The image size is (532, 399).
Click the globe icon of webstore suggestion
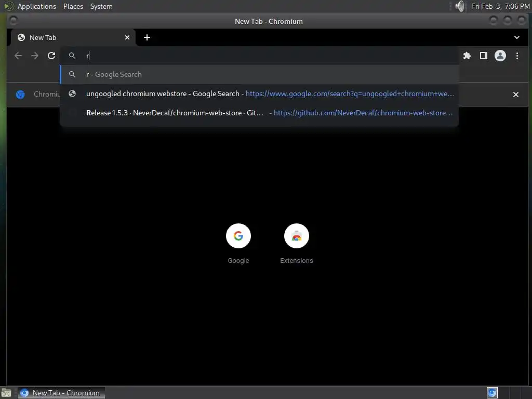[x=72, y=94]
